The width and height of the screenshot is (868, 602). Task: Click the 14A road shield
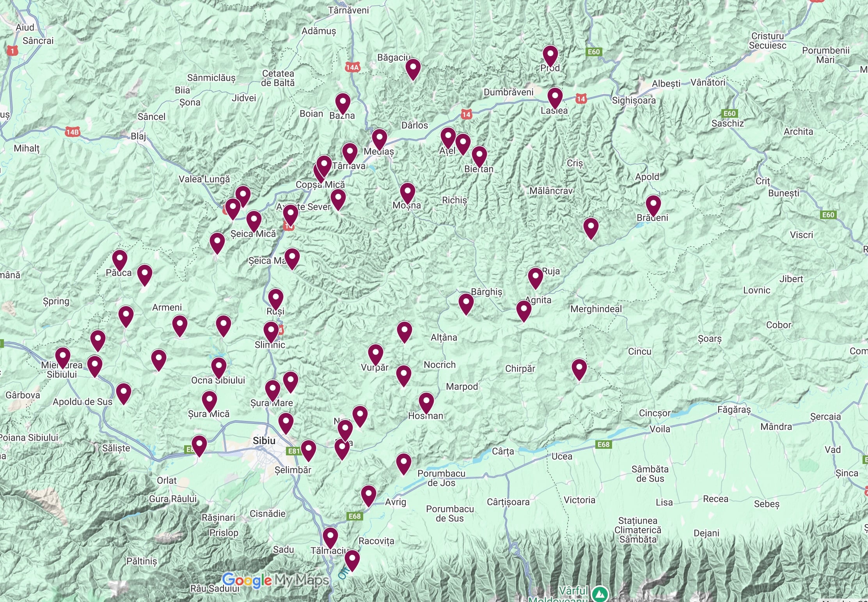click(352, 67)
